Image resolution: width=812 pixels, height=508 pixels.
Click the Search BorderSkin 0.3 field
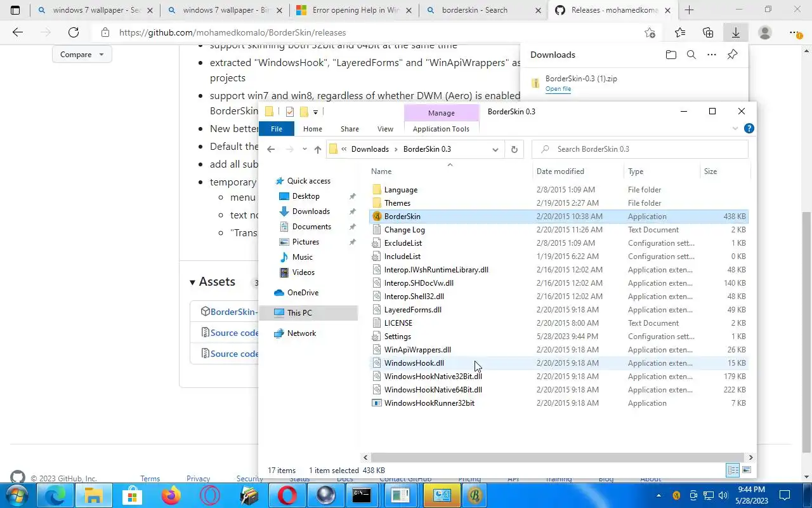coord(640,149)
